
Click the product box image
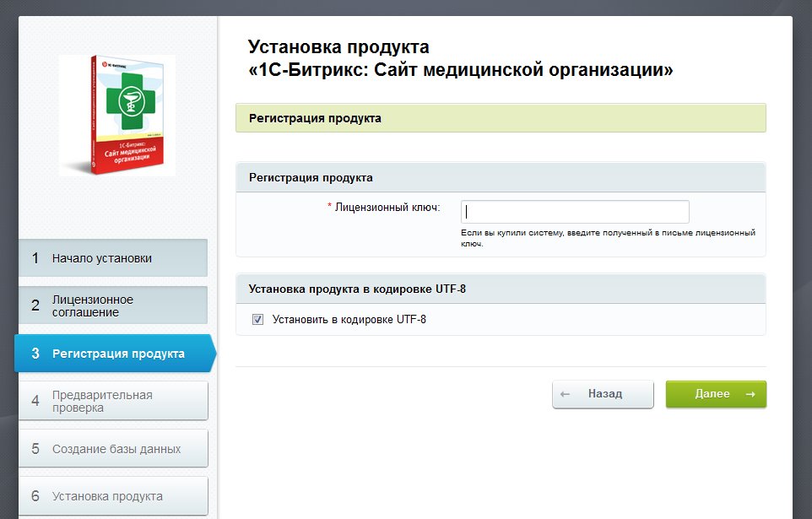click(x=117, y=115)
